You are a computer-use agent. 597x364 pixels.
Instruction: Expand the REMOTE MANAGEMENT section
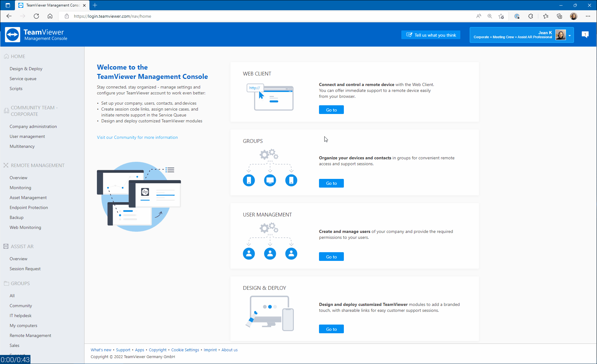point(38,165)
